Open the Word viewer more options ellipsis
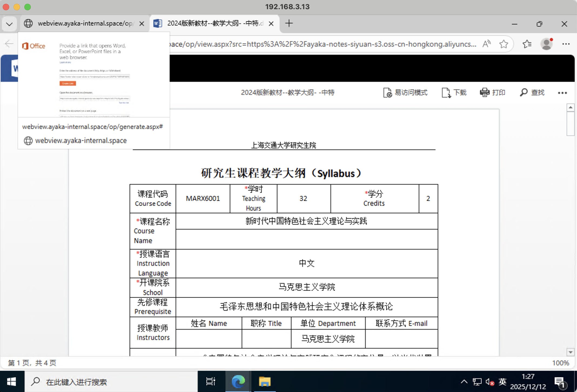This screenshot has height=392, width=577. (562, 93)
